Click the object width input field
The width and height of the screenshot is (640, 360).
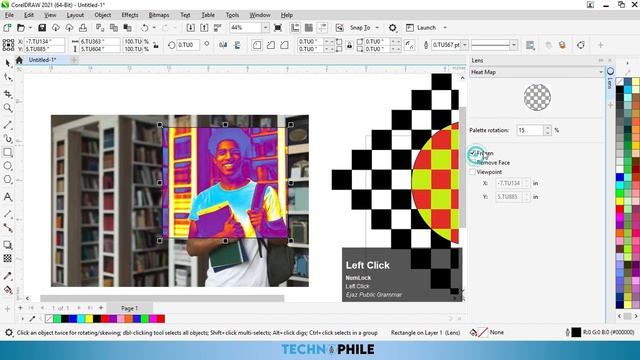tap(100, 41)
